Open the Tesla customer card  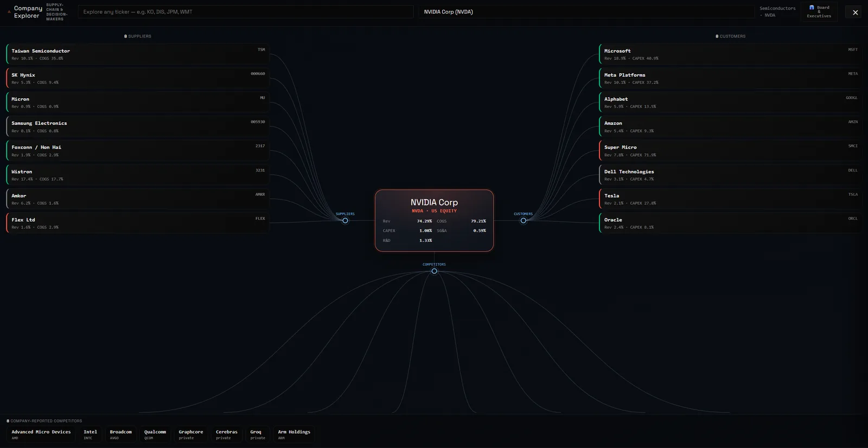[x=730, y=199]
